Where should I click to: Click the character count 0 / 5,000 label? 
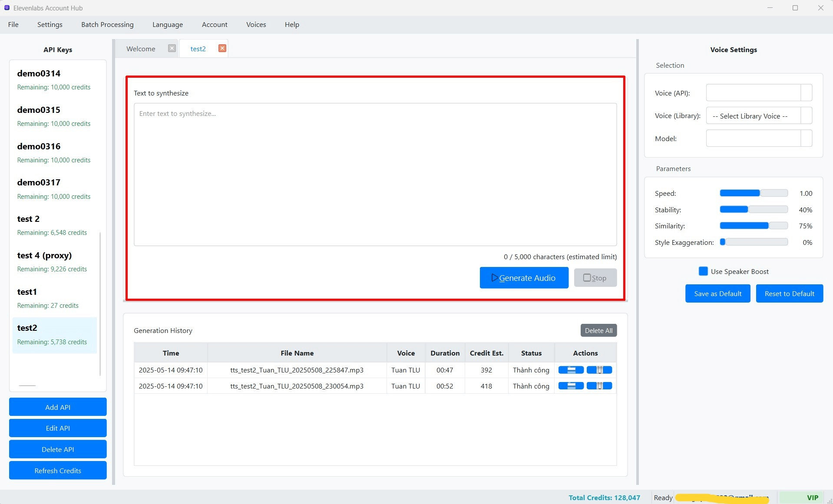(560, 257)
